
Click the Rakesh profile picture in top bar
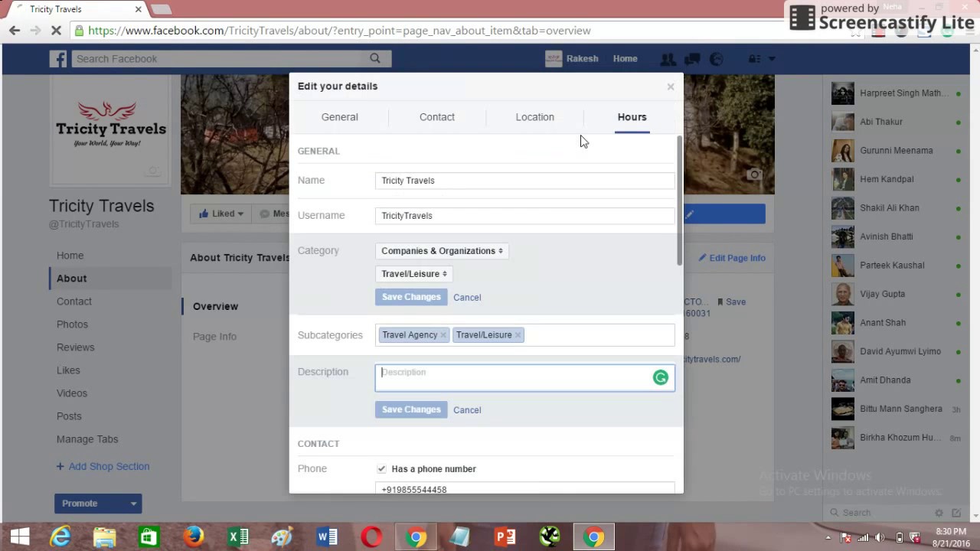pos(554,59)
